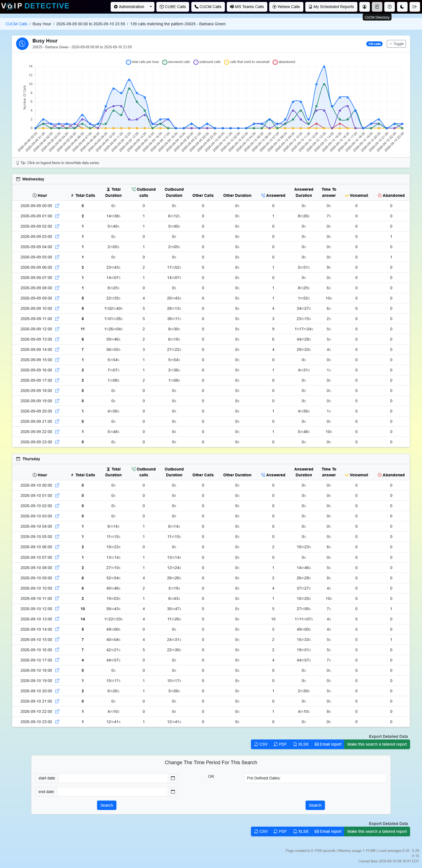Click '1h22m33s' total duration cell

pyautogui.click(x=113, y=619)
